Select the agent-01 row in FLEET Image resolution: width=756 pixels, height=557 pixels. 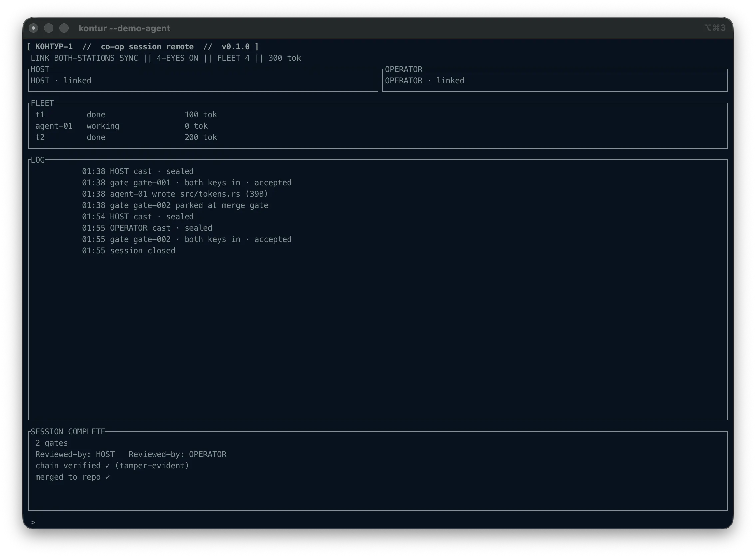(x=378, y=126)
